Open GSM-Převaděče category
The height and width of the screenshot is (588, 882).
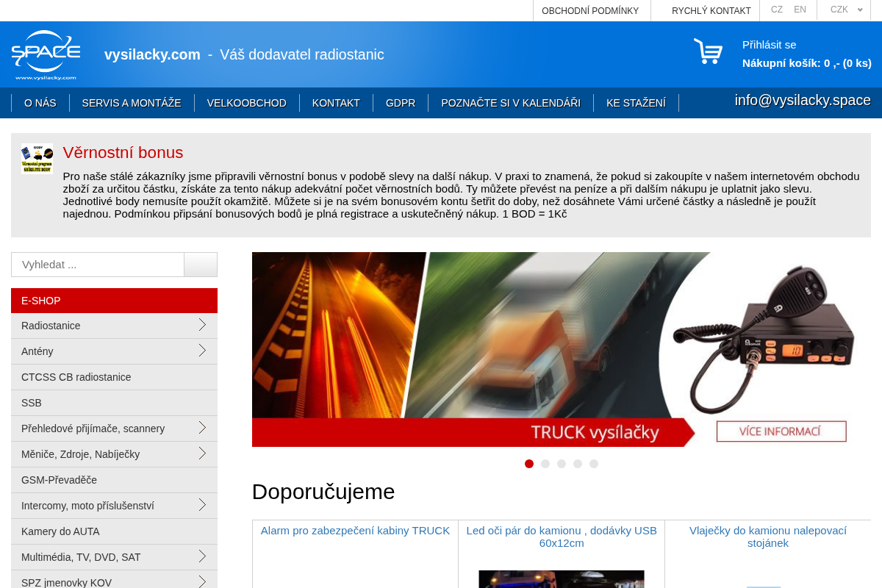pos(114,480)
